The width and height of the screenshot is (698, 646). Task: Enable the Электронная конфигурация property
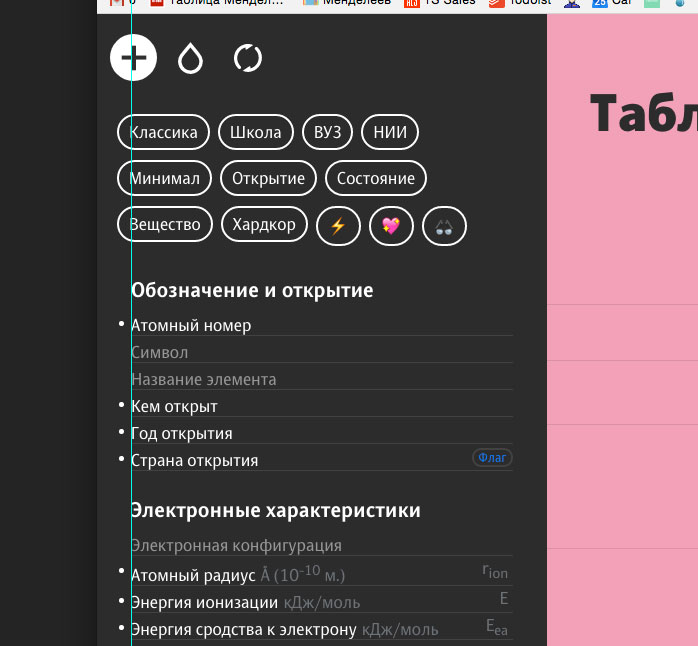[236, 545]
